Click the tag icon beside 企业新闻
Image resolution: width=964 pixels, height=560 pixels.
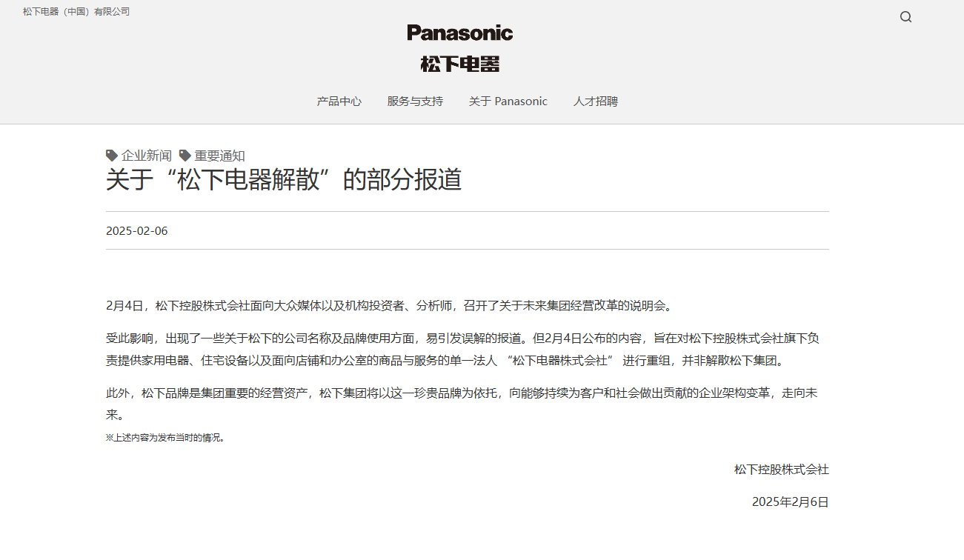pos(112,155)
